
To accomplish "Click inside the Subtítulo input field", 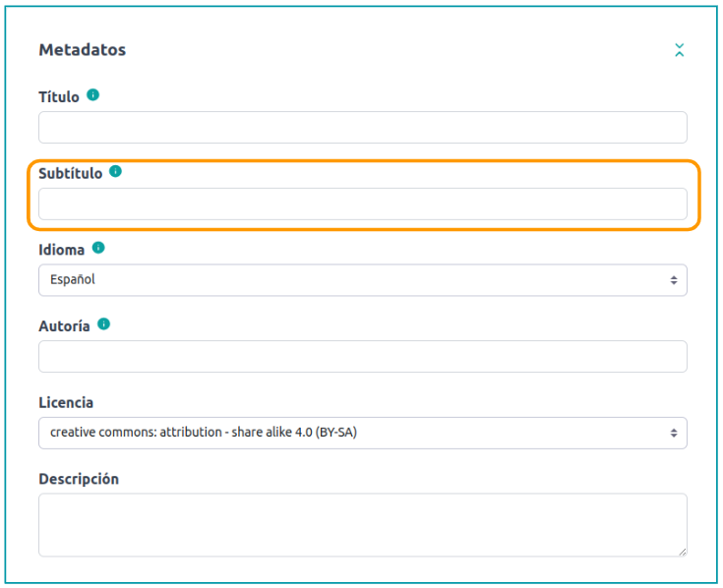I will click(x=362, y=204).
